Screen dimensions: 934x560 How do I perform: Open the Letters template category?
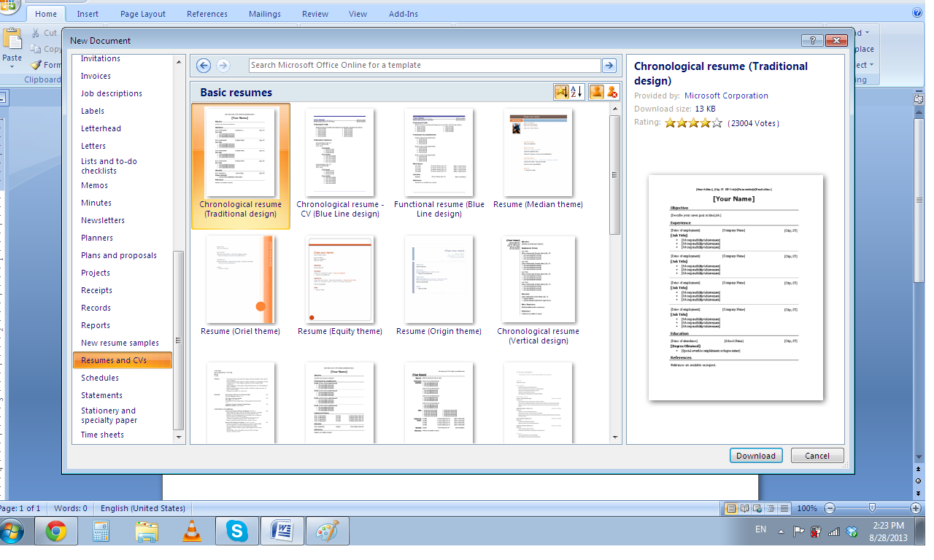pyautogui.click(x=93, y=146)
